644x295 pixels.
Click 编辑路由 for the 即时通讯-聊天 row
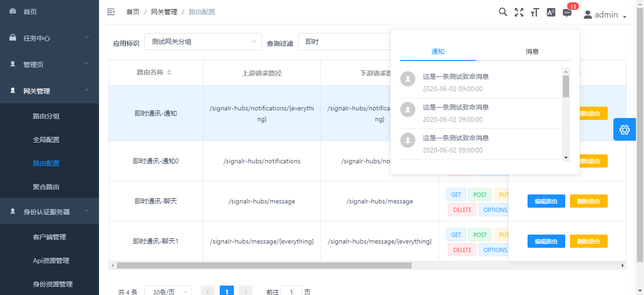tap(546, 201)
